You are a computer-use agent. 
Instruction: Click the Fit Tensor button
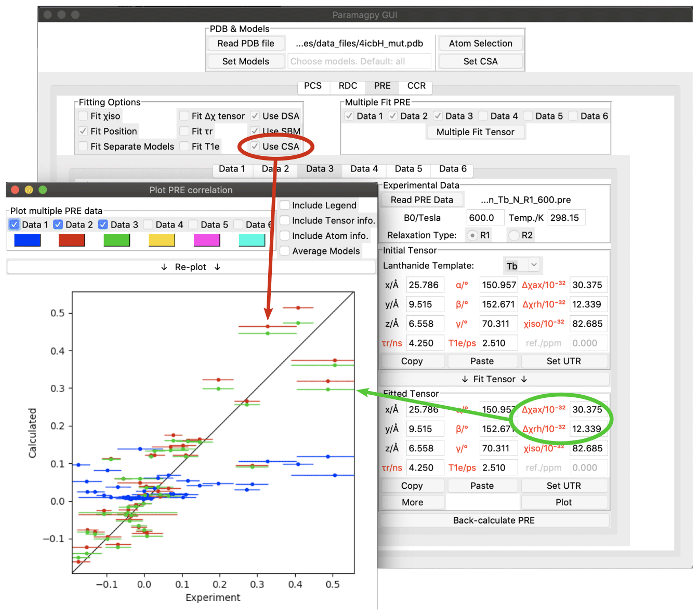click(x=494, y=379)
